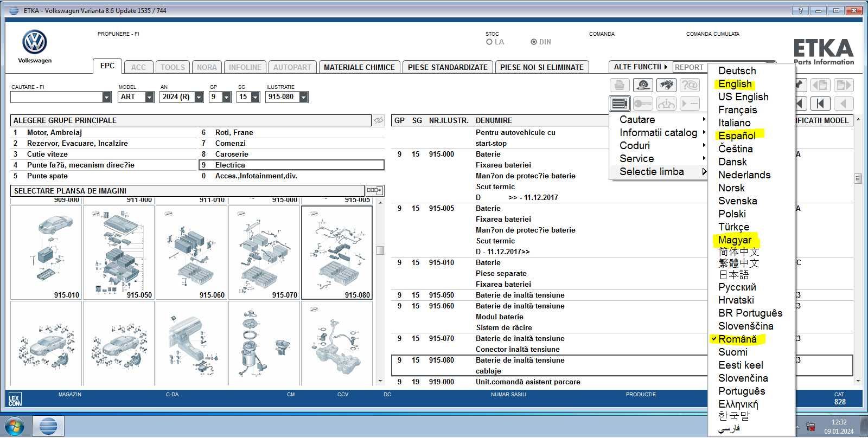
Task: Click the previous page document icon
Action: coord(820,86)
